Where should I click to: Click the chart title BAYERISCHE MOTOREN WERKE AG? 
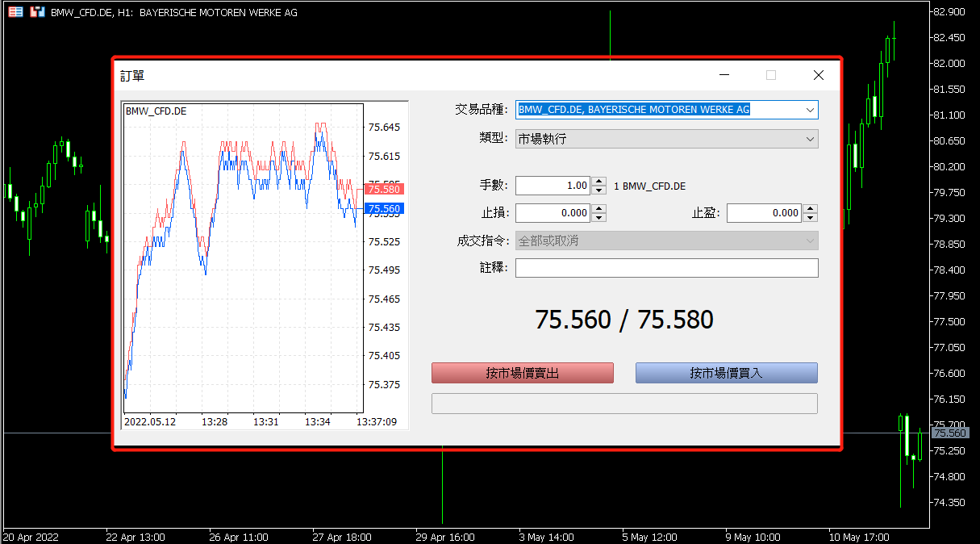coord(219,12)
